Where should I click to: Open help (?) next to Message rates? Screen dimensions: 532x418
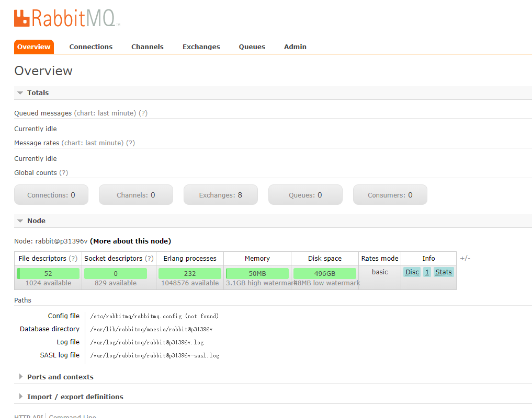point(130,143)
